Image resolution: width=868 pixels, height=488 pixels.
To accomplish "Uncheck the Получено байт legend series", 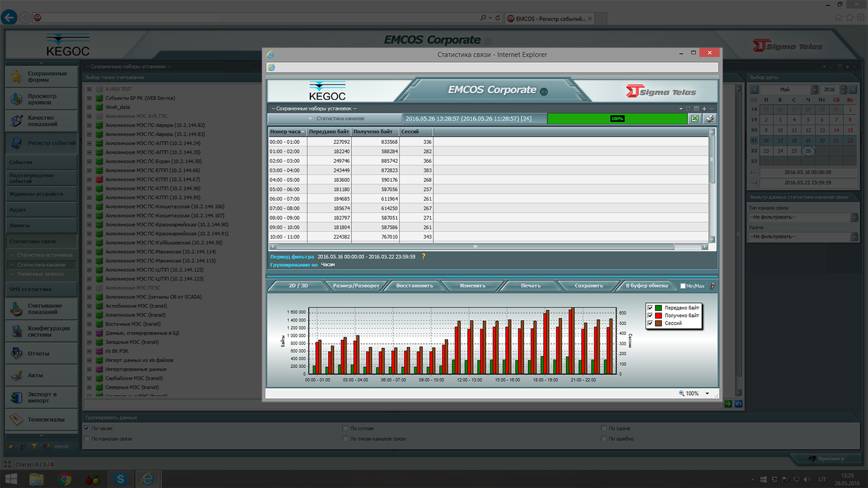I will point(650,315).
